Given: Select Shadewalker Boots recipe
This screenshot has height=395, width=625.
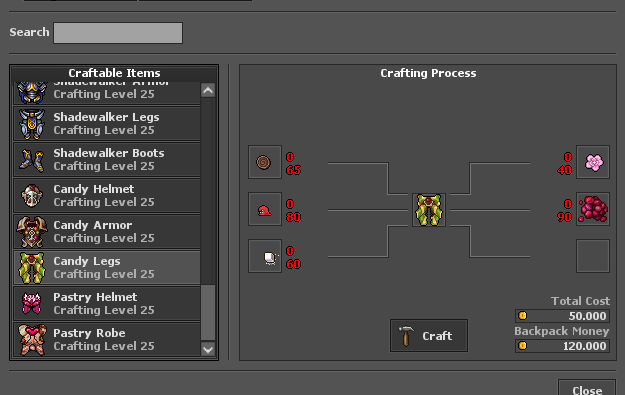Looking at the screenshot, I should 107,159.
